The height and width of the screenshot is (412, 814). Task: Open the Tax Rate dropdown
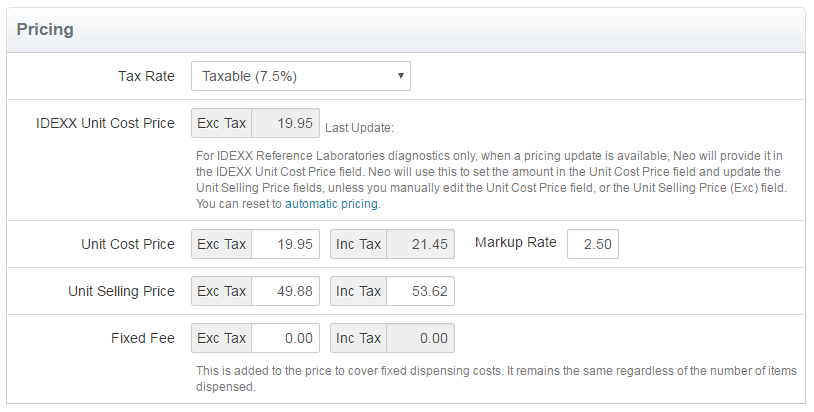pos(300,76)
